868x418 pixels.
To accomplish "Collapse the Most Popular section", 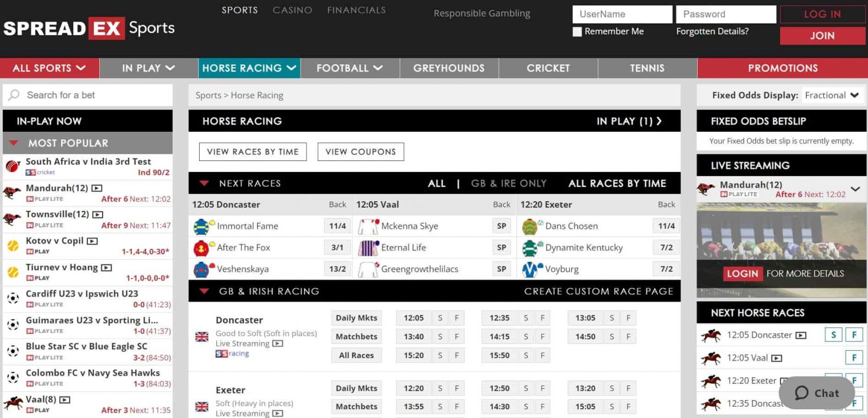I will click(x=14, y=143).
